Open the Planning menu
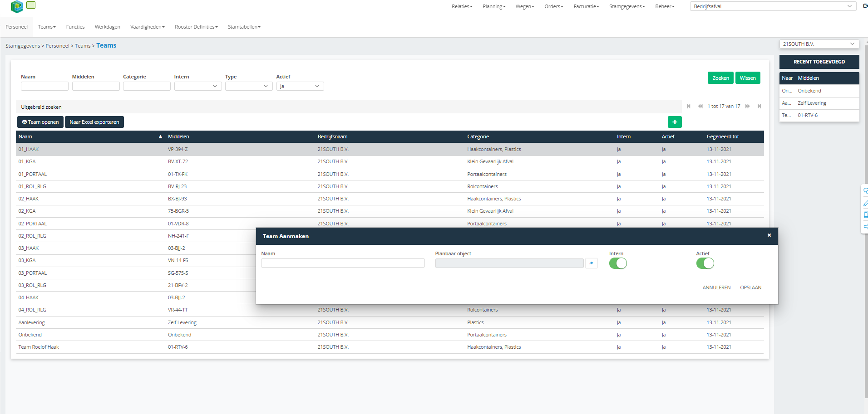This screenshot has height=414, width=868. (x=494, y=6)
